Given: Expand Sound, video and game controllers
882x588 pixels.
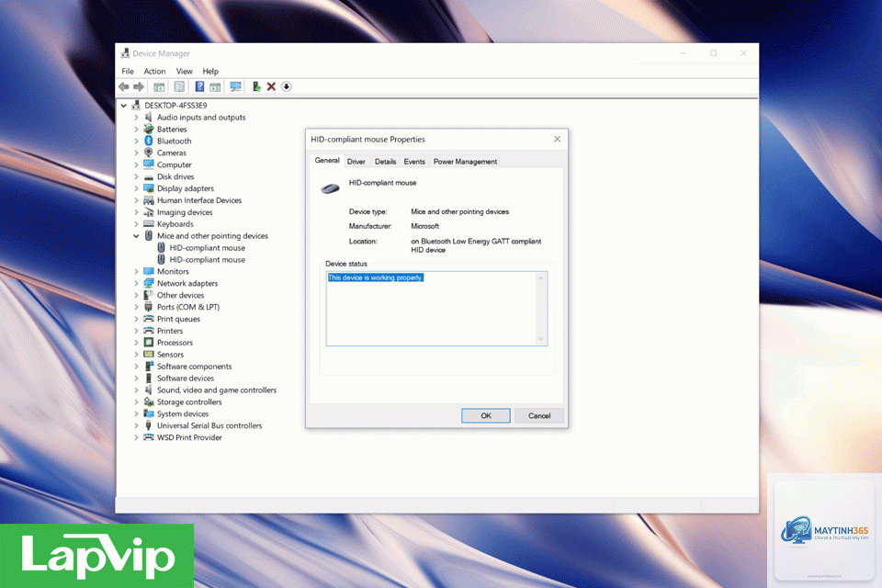Looking at the screenshot, I should [x=136, y=390].
